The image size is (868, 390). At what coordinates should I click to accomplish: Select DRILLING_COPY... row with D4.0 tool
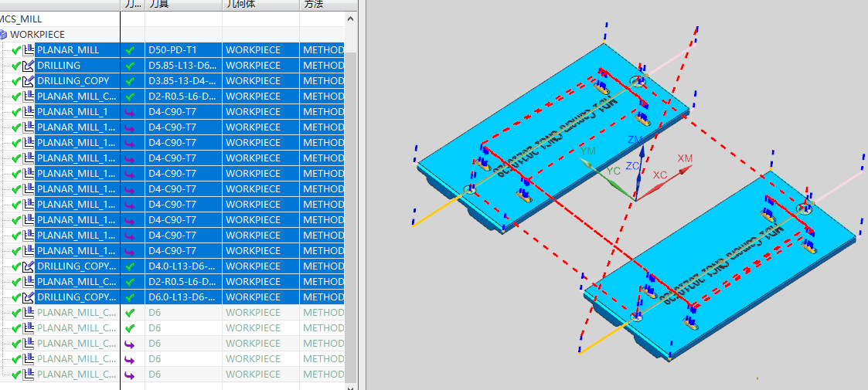[77, 266]
